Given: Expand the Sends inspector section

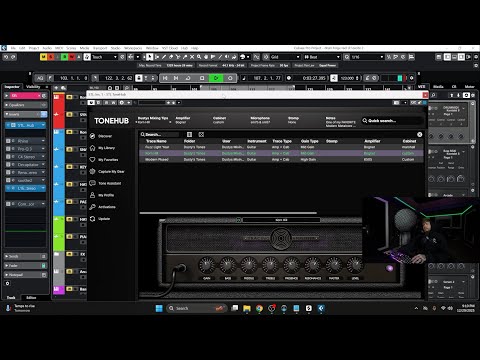Looking at the screenshot, I should tap(25, 256).
